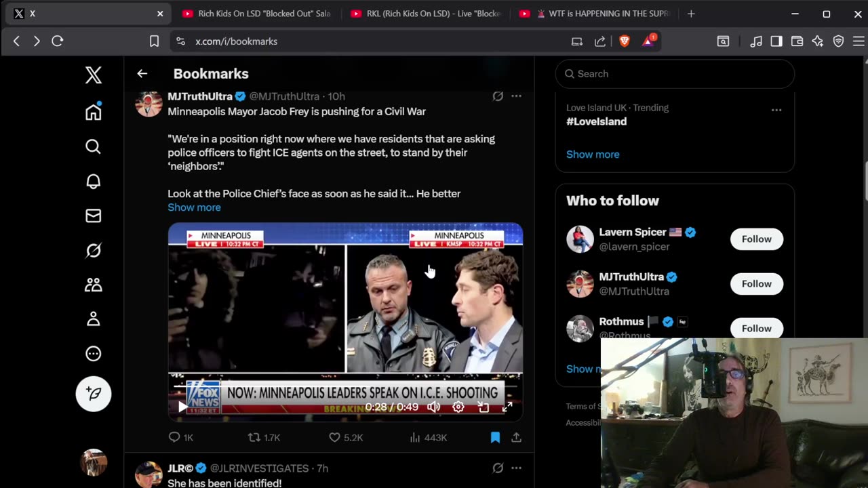Open Brave Shields lion icon
This screenshot has width=868, height=488.
tap(625, 41)
